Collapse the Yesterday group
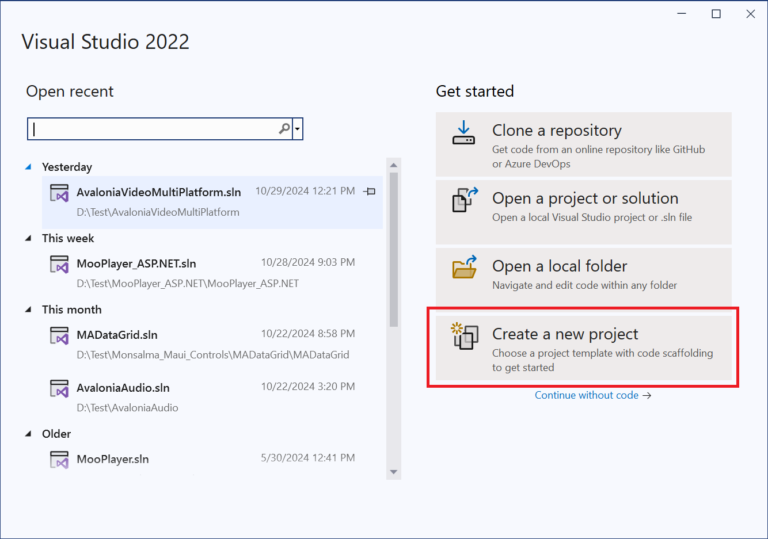768x539 pixels. click(28, 167)
